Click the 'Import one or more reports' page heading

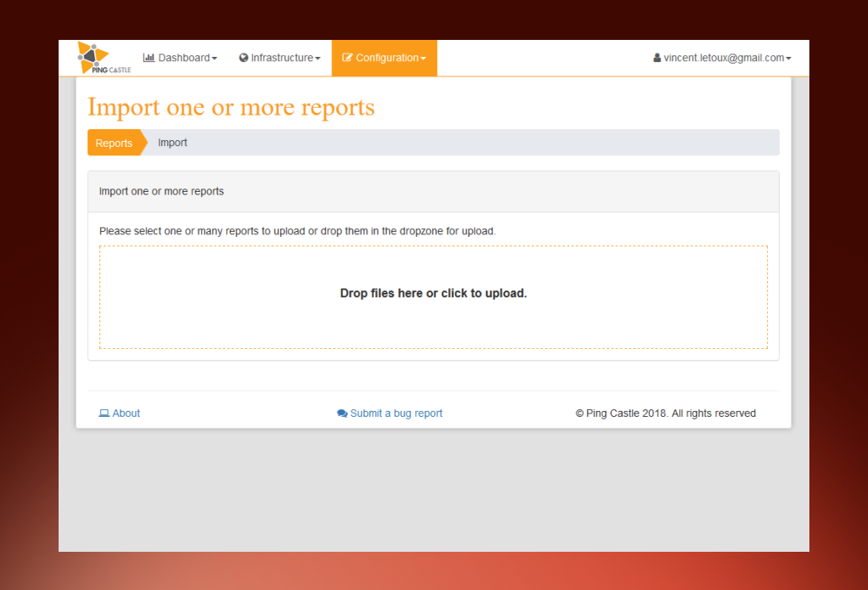click(231, 107)
